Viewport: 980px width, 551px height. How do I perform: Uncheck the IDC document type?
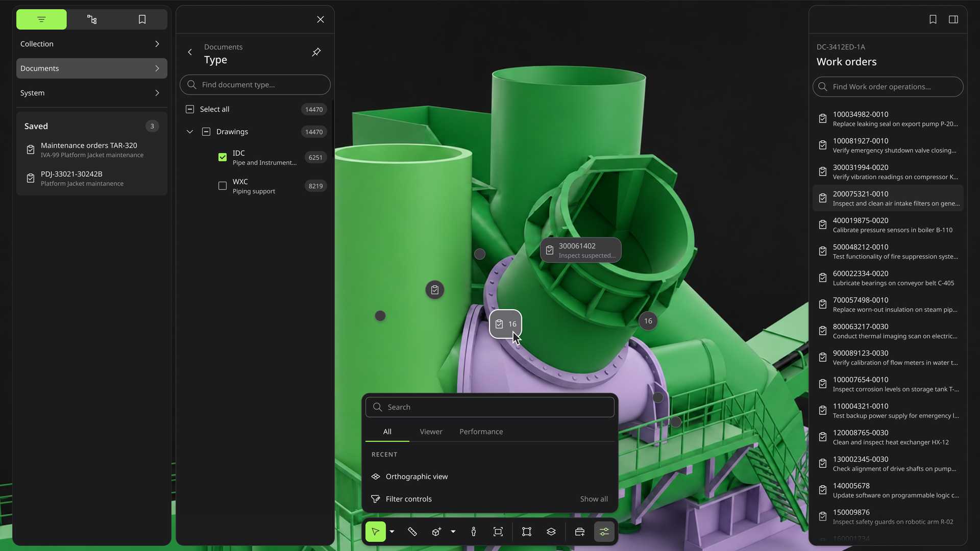(x=223, y=157)
